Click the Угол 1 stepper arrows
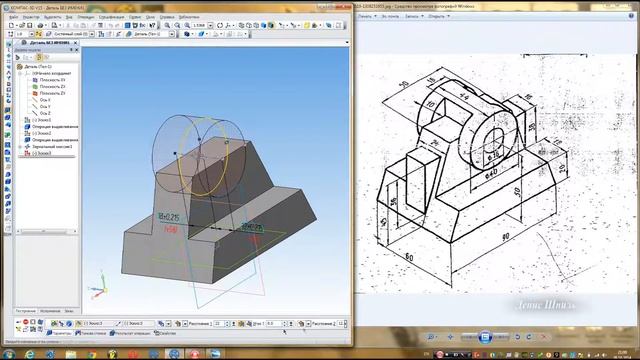 285,324
